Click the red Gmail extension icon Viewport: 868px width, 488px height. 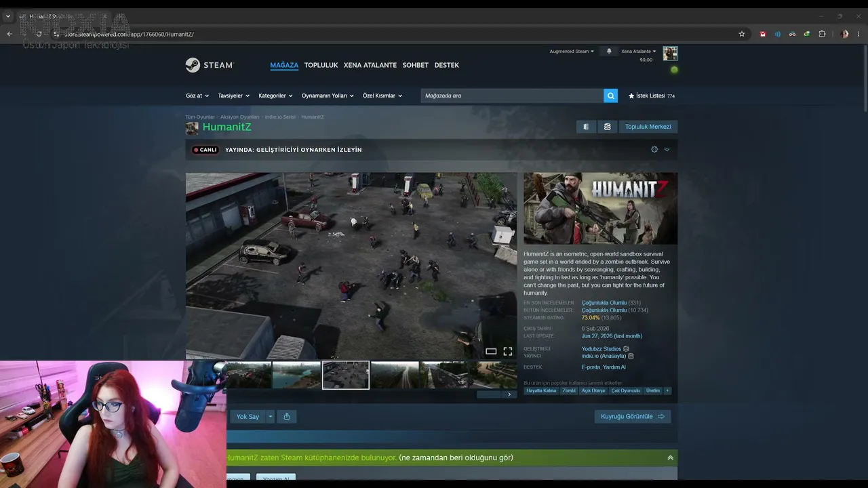coord(763,34)
